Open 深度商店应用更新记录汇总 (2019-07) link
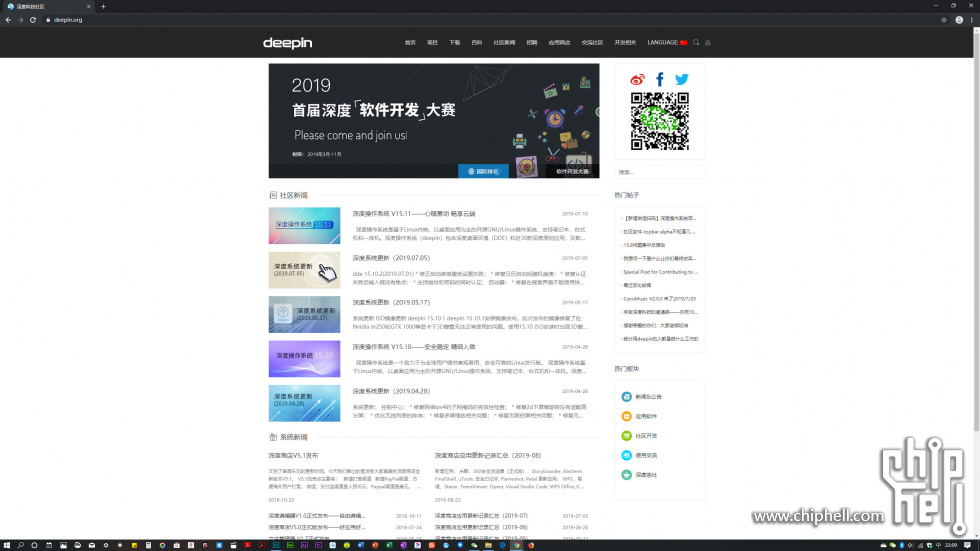The height and width of the screenshot is (551, 980). click(x=481, y=516)
